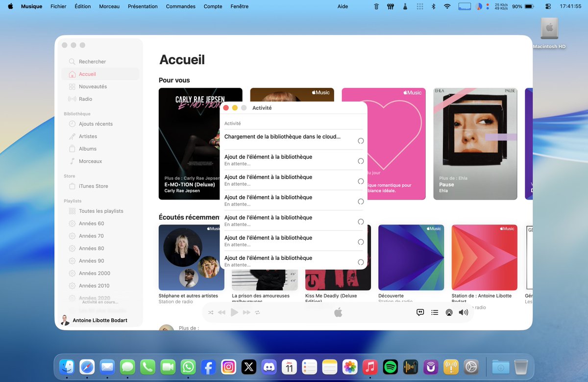Open Spotify from the Dock
Viewport: 588px width, 382px height.
pyautogui.click(x=390, y=367)
